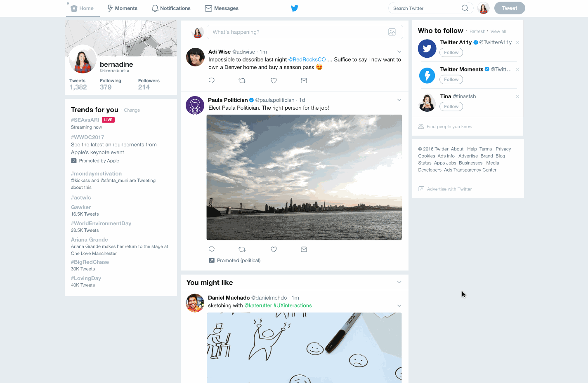
Task: Send Adi Wise's tweet via direct message
Action: coord(304,81)
